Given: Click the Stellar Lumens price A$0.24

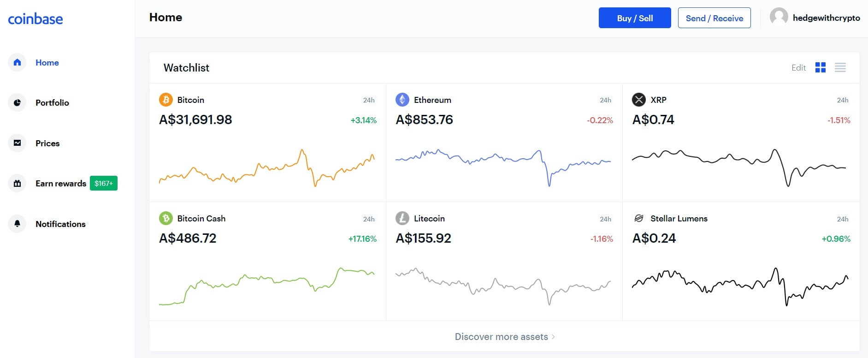Looking at the screenshot, I should 654,239.
